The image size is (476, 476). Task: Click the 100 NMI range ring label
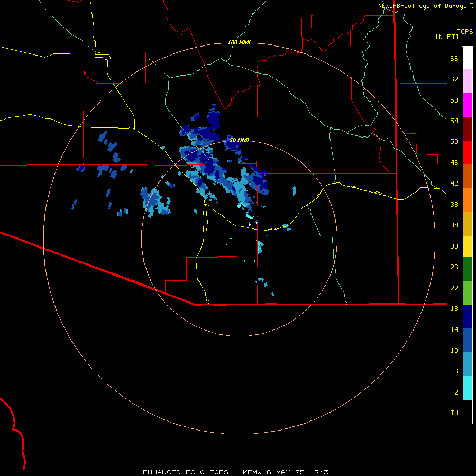click(x=239, y=42)
